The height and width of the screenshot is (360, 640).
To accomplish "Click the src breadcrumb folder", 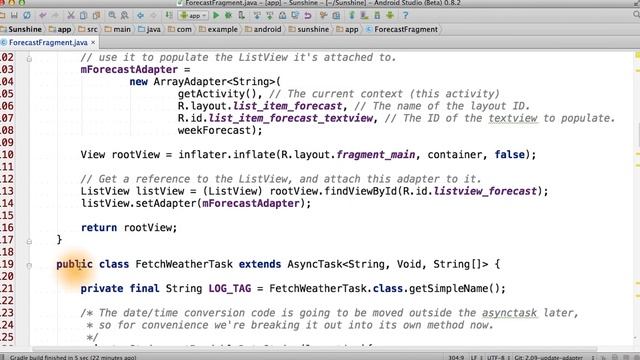I will (x=88, y=29).
